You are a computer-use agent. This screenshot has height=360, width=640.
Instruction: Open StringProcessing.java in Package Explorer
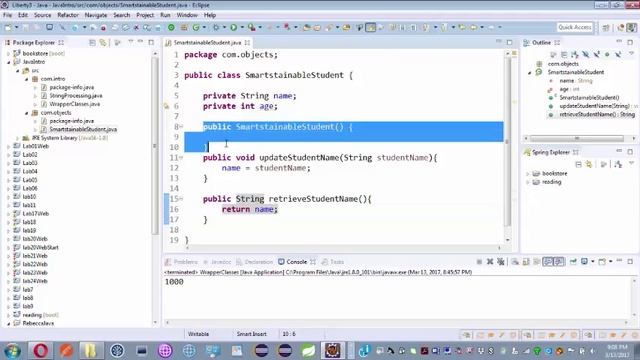[76, 96]
